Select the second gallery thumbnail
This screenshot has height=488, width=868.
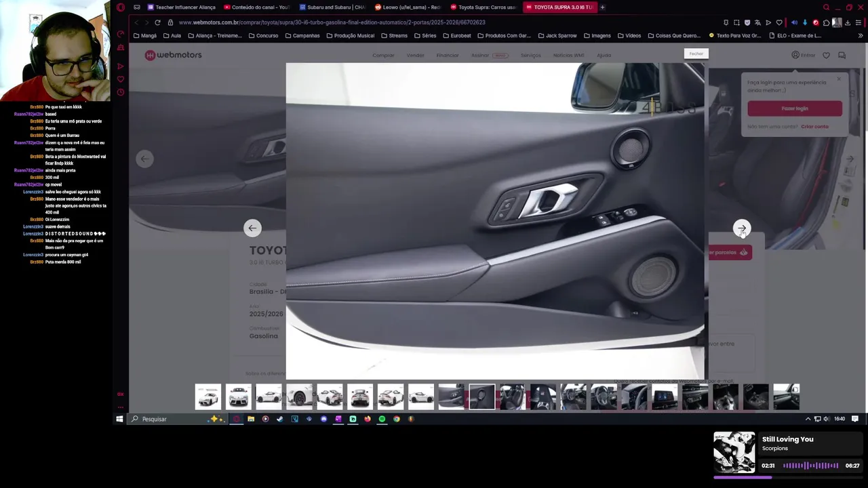click(239, 396)
